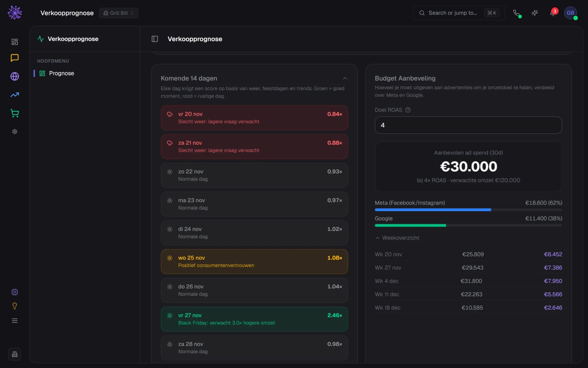Click the rain cloud icon on vr 20 nov
The image size is (588, 368).
pos(170,114)
